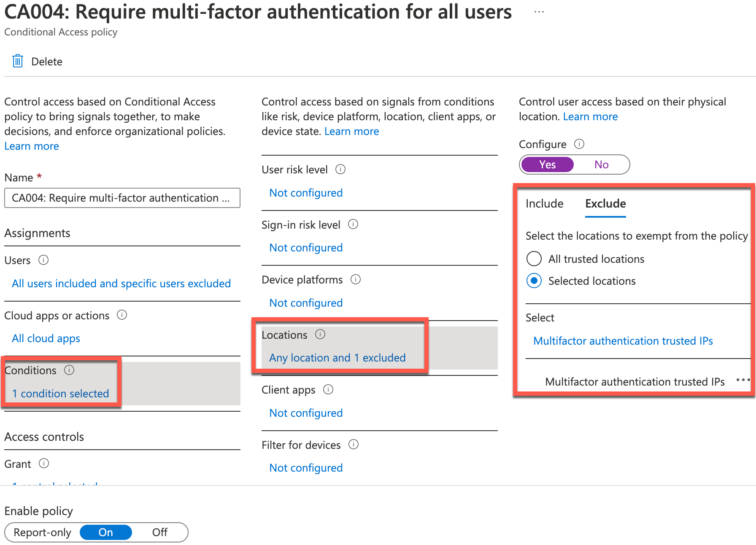Image resolution: width=756 pixels, height=545 pixels.
Task: Switch to the Exclude tab
Action: [x=605, y=204]
